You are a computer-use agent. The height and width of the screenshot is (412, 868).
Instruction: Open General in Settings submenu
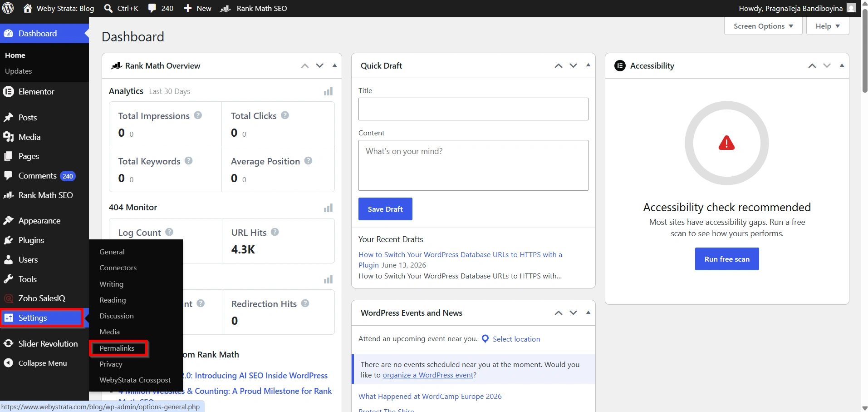point(112,252)
